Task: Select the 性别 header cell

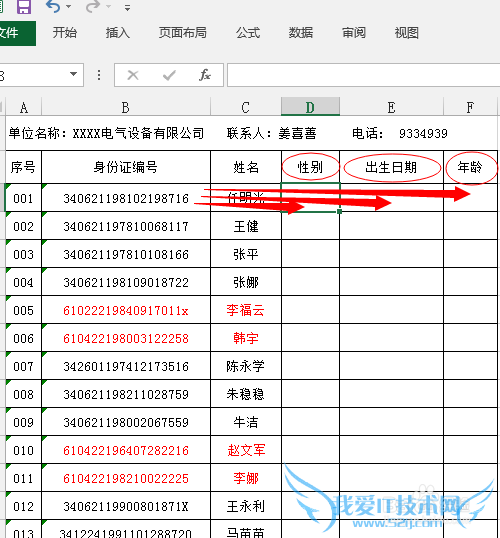Action: (x=310, y=167)
